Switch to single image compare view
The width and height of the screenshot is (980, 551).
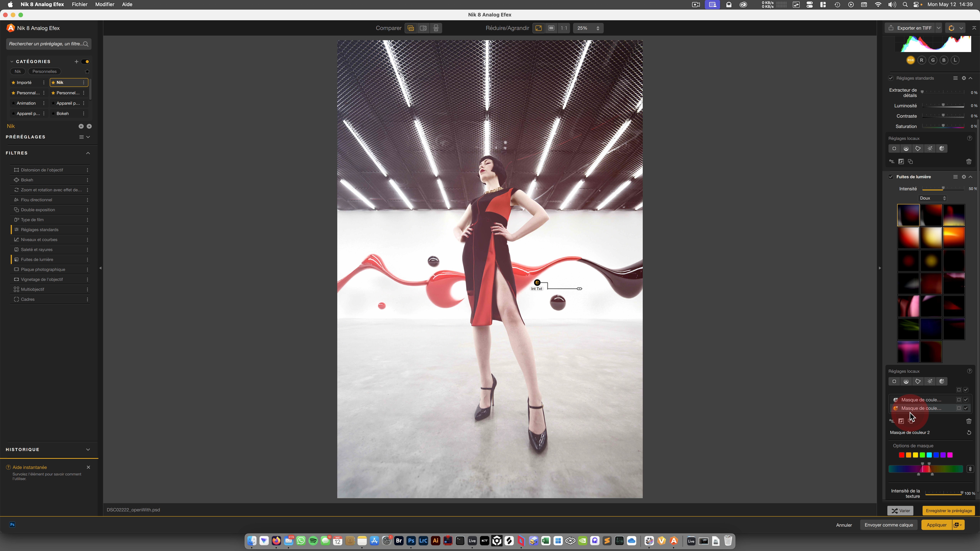tap(411, 28)
